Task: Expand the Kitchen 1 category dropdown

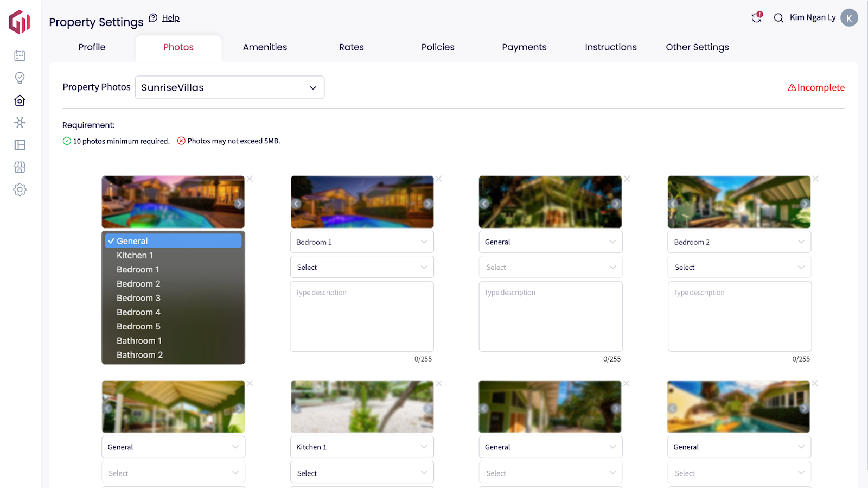Action: tap(362, 447)
